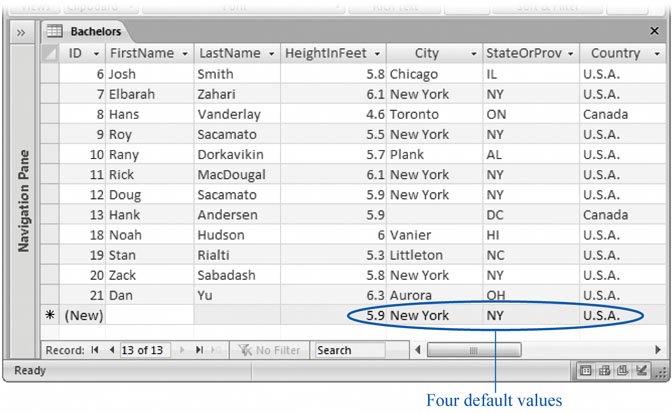Click the Country cell "Canada" in Hans's row
This screenshot has height=413, width=672.
[x=623, y=114]
